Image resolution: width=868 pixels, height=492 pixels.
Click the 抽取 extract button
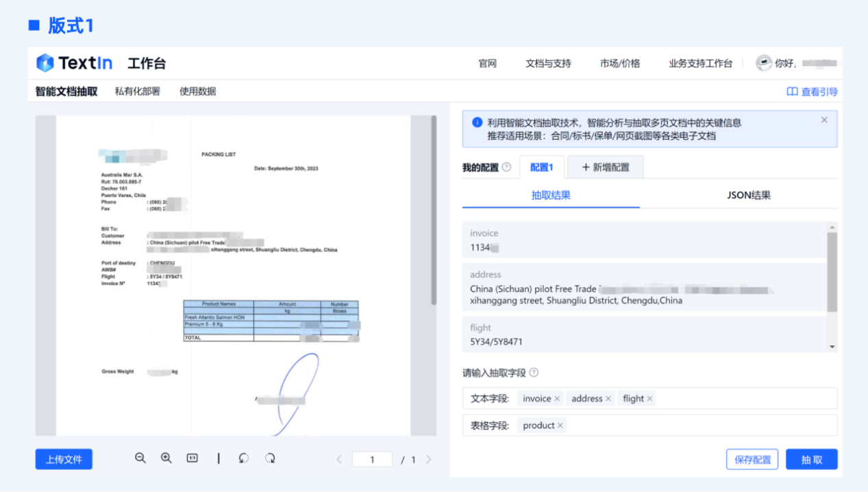811,460
